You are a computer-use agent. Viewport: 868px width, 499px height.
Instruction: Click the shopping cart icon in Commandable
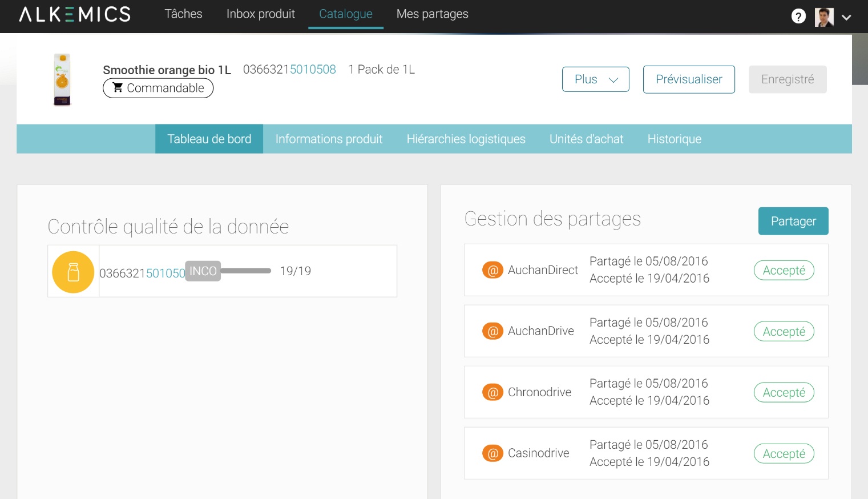tap(118, 87)
